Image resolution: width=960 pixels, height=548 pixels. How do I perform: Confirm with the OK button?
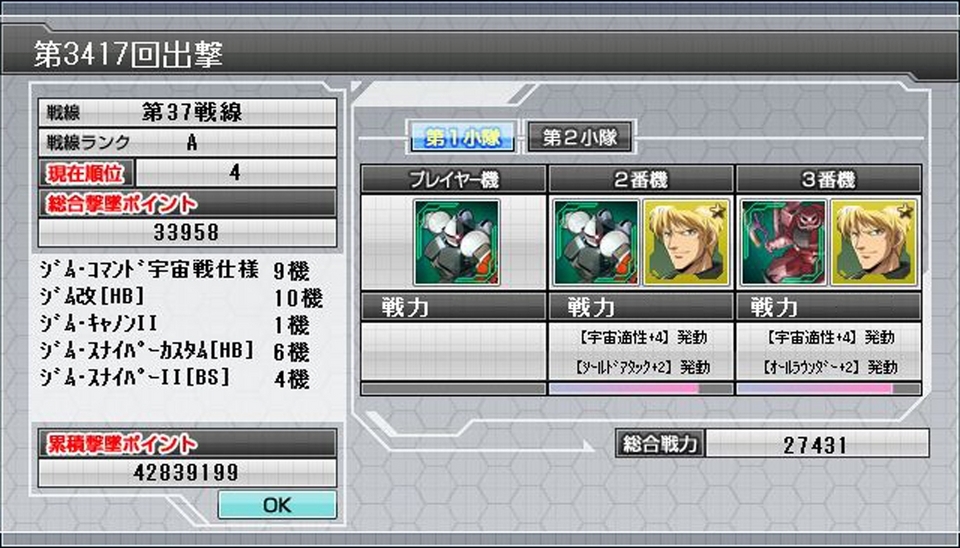coord(277,505)
